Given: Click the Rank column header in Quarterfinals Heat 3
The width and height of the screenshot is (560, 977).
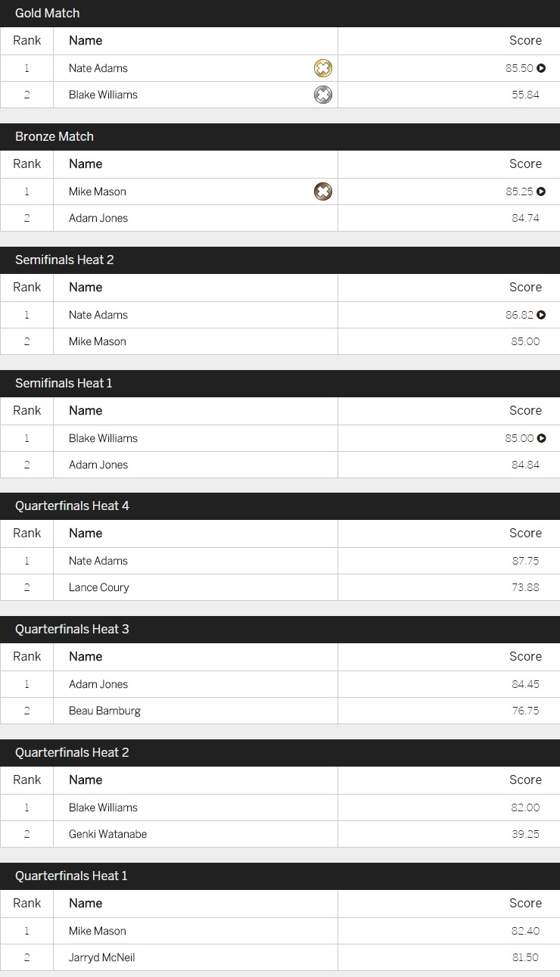Looking at the screenshot, I should [x=27, y=656].
